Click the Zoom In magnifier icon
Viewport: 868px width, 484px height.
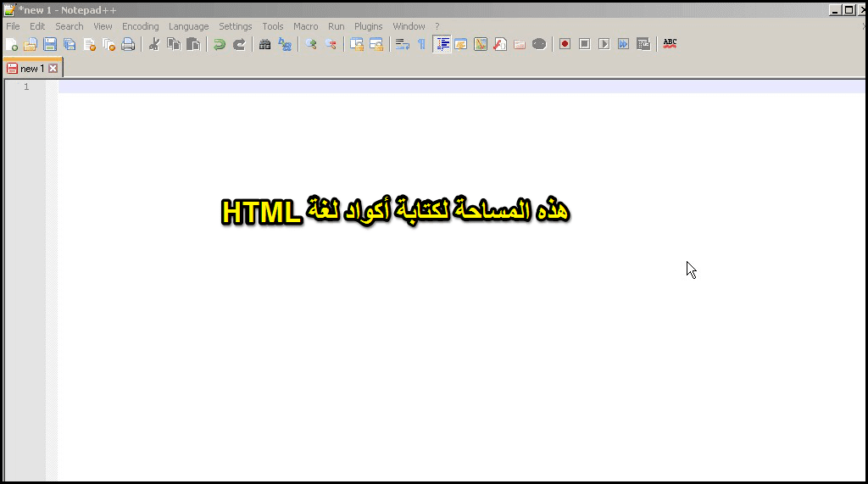click(x=311, y=44)
